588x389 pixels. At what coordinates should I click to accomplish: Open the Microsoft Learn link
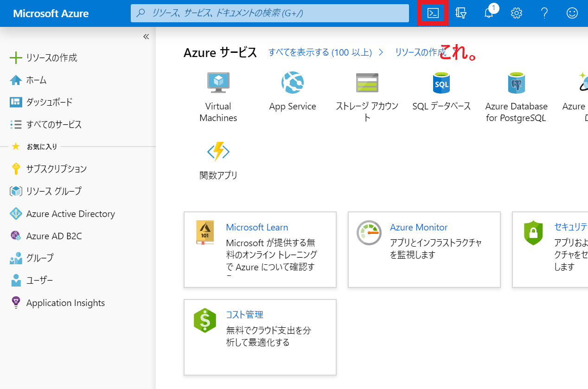tap(257, 227)
